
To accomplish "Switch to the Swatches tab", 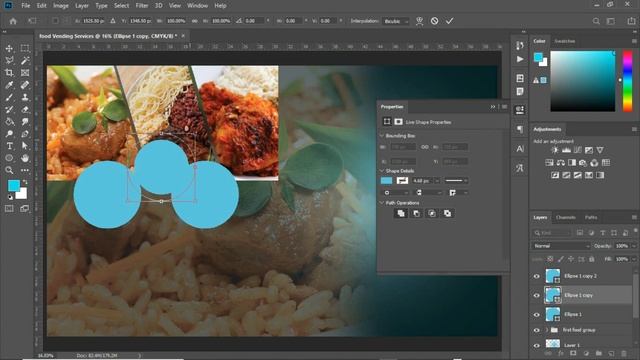I will 564,41.
